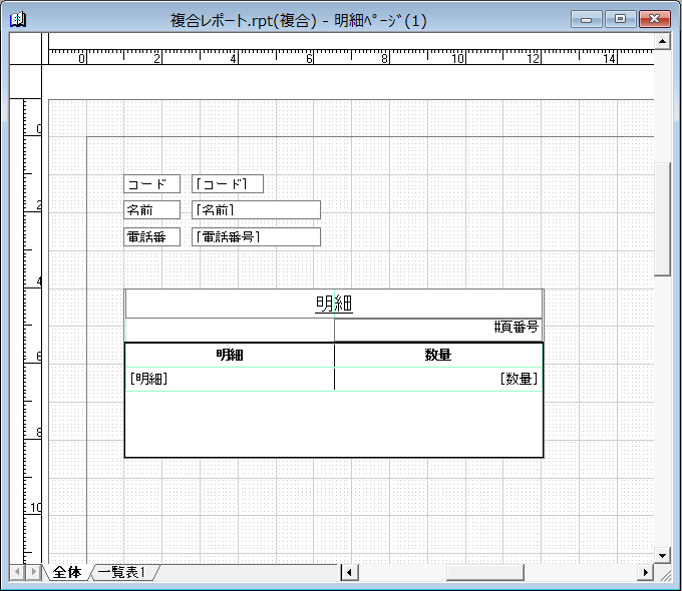
Task: Select the #頁番号 page number field
Action: tap(516, 327)
